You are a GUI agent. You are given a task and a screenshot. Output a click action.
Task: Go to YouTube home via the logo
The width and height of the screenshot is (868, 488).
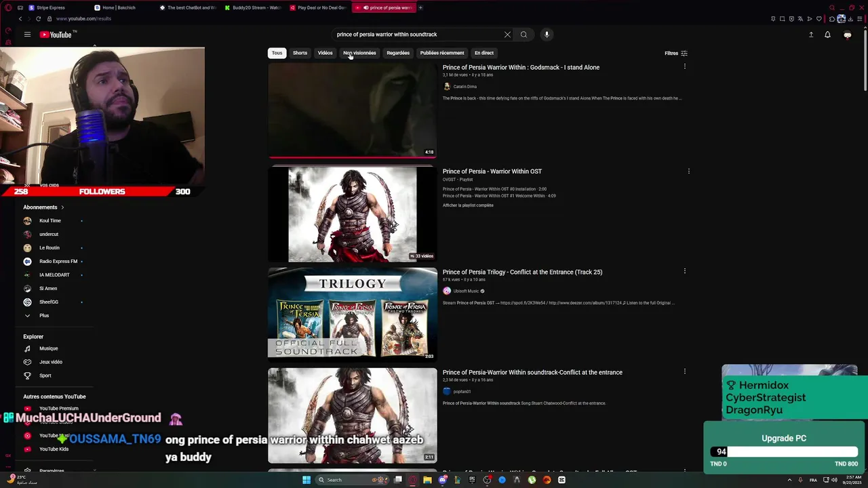(56, 35)
